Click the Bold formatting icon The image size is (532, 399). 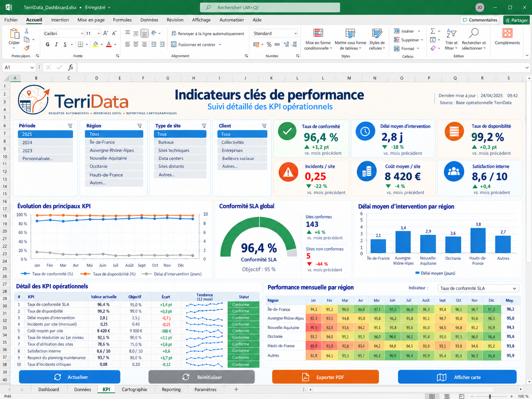tap(47, 44)
